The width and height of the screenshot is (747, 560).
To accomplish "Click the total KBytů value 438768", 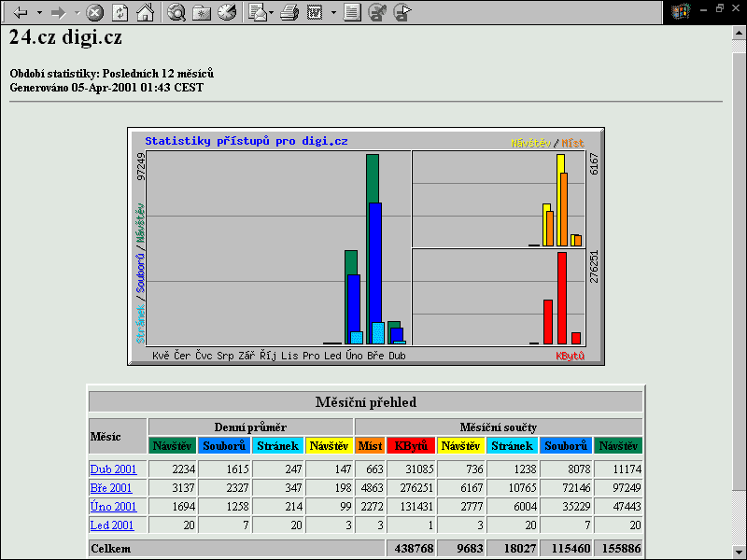I will point(414,549).
